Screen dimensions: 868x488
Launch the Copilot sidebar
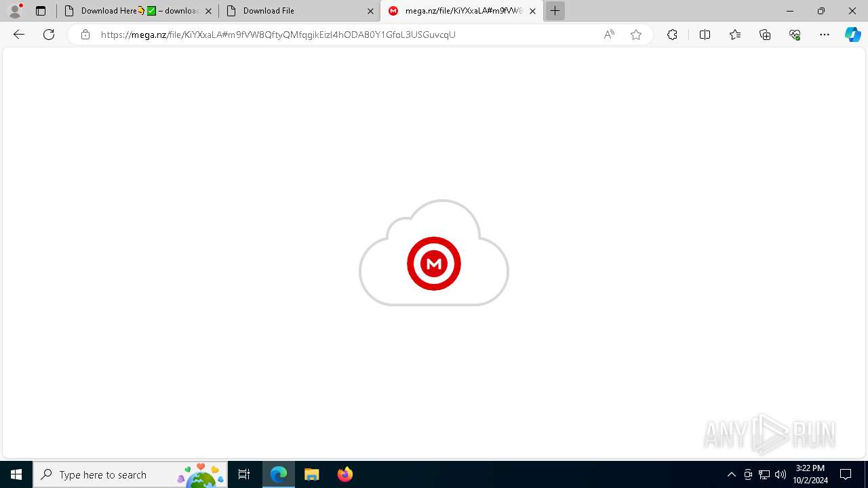coord(852,35)
